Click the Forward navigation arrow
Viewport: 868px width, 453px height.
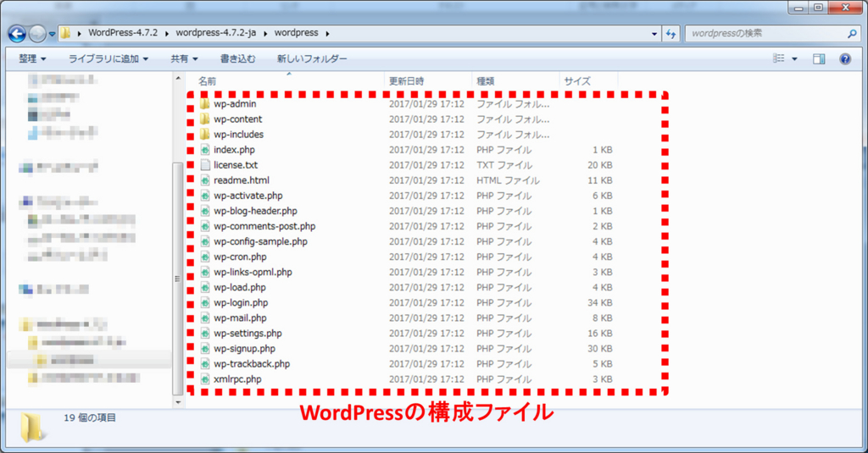tap(37, 34)
